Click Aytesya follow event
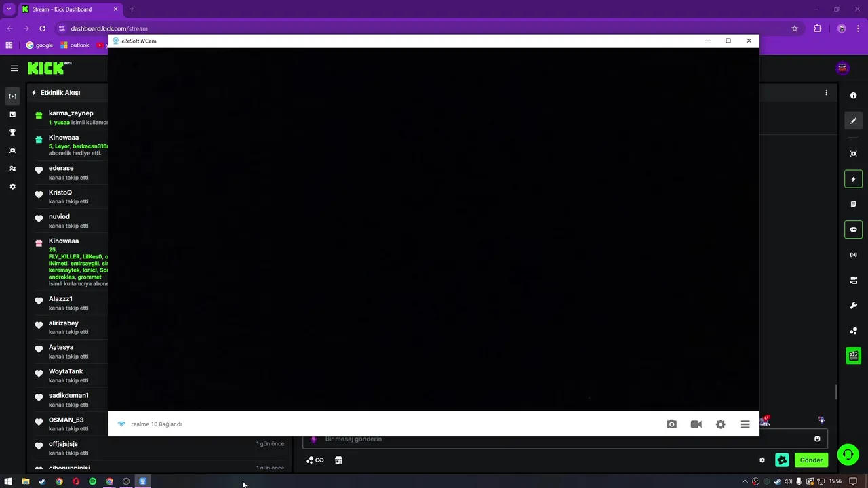Image resolution: width=868 pixels, height=488 pixels. pyautogui.click(x=71, y=352)
